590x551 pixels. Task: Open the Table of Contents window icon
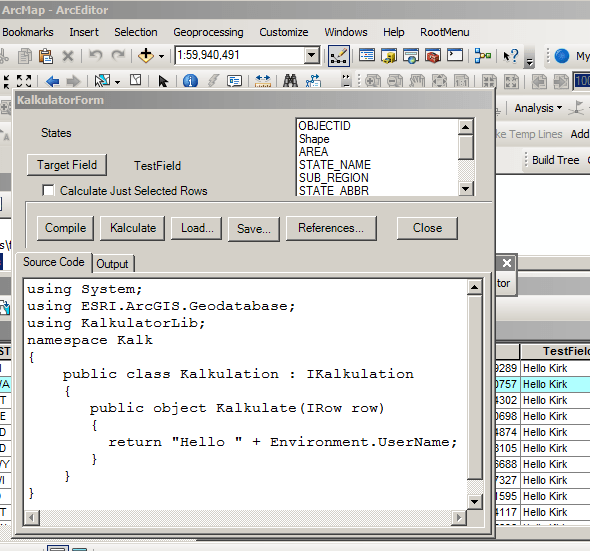pyautogui.click(x=366, y=55)
